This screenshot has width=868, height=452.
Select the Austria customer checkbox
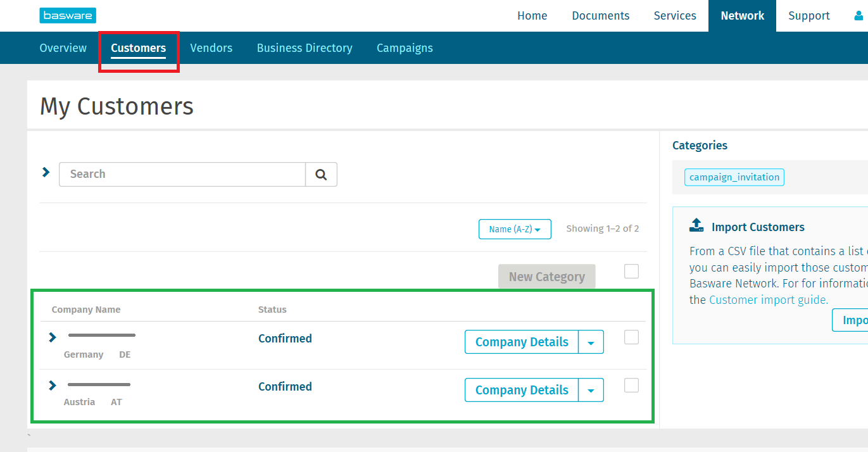pos(631,386)
